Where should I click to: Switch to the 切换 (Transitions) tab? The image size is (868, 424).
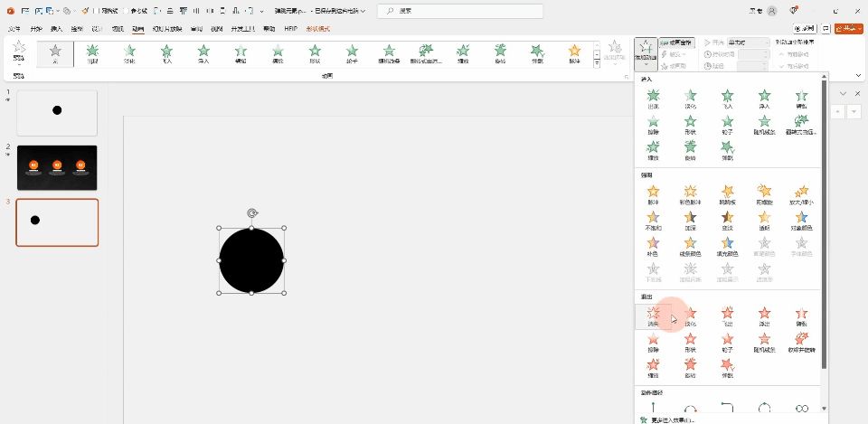(118, 29)
